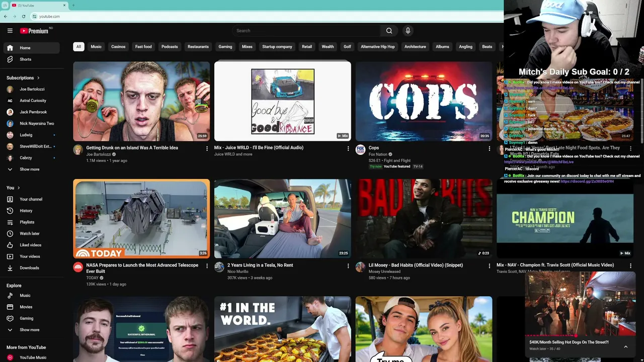Select the Architecture filter chip
644x362 pixels.
(x=415, y=47)
